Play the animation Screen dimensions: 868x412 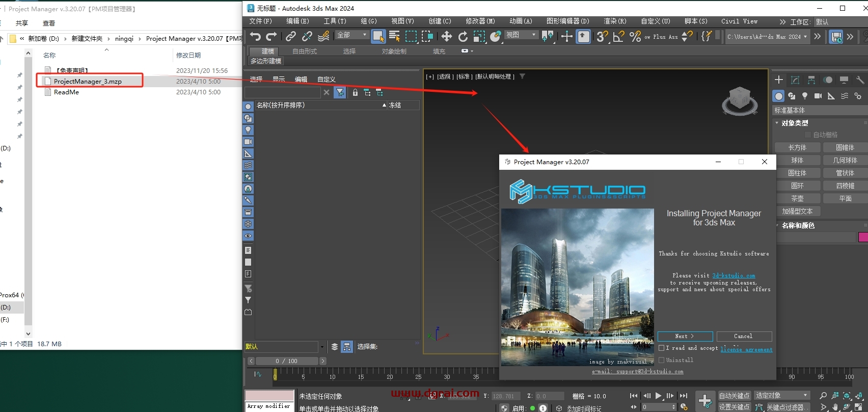(x=659, y=396)
